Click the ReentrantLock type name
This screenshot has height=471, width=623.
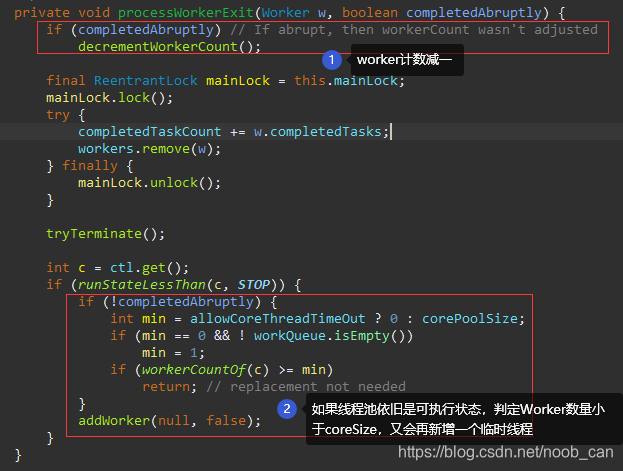145,81
